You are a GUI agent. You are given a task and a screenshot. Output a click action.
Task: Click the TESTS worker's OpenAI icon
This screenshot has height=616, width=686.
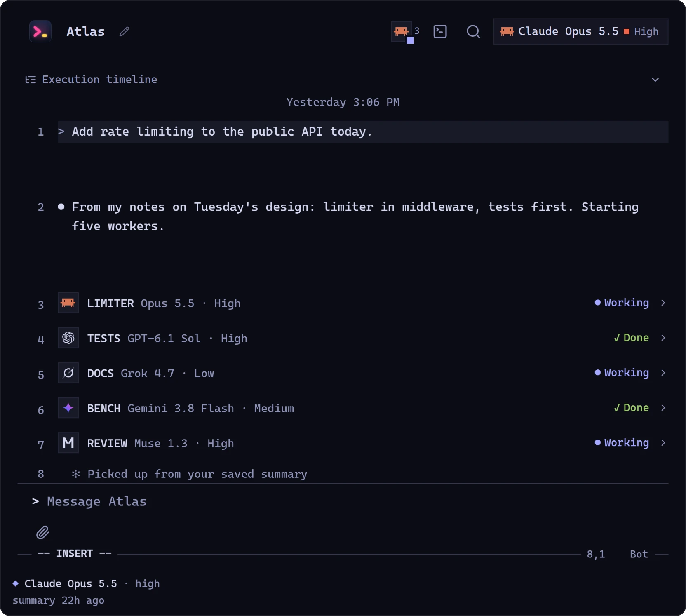pyautogui.click(x=68, y=338)
